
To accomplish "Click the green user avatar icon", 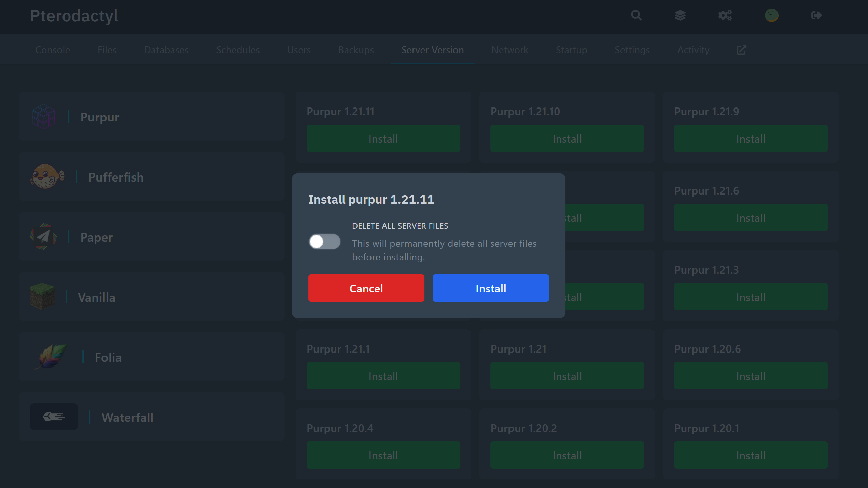I will (x=772, y=15).
